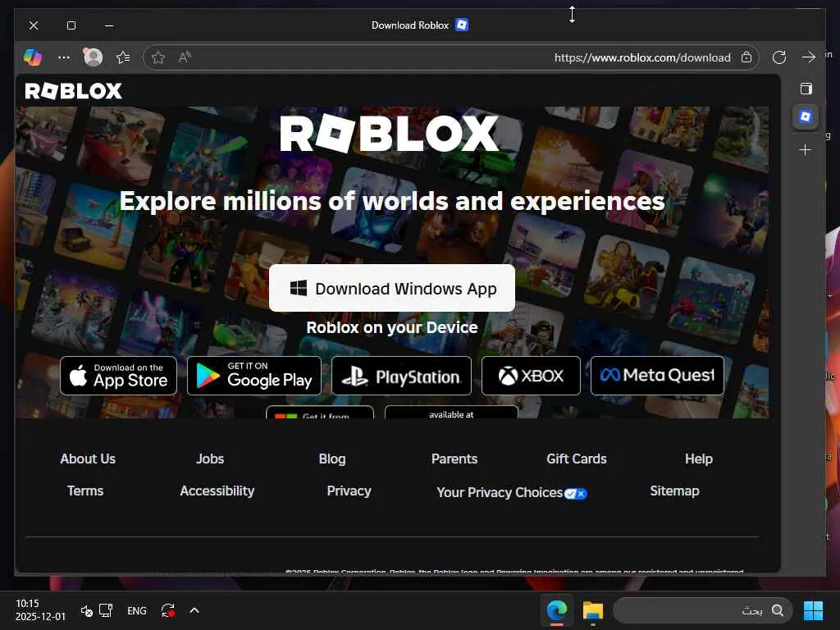Open the Blog footer link
840x630 pixels.
point(332,459)
